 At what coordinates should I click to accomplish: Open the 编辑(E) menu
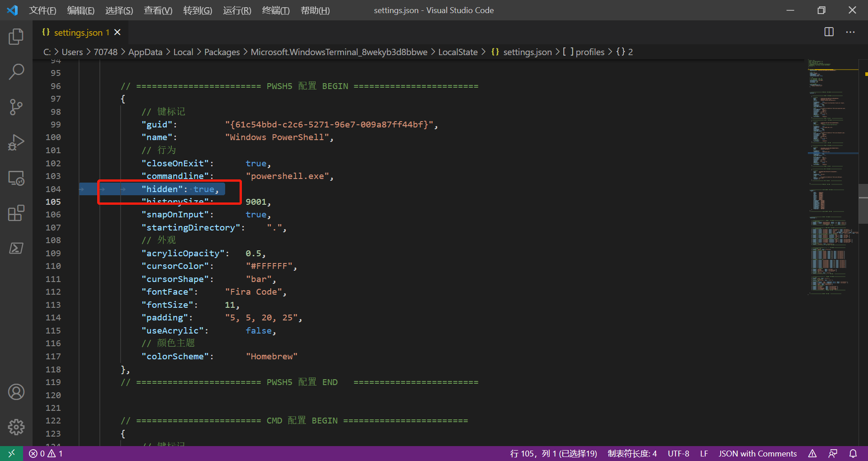(x=81, y=10)
